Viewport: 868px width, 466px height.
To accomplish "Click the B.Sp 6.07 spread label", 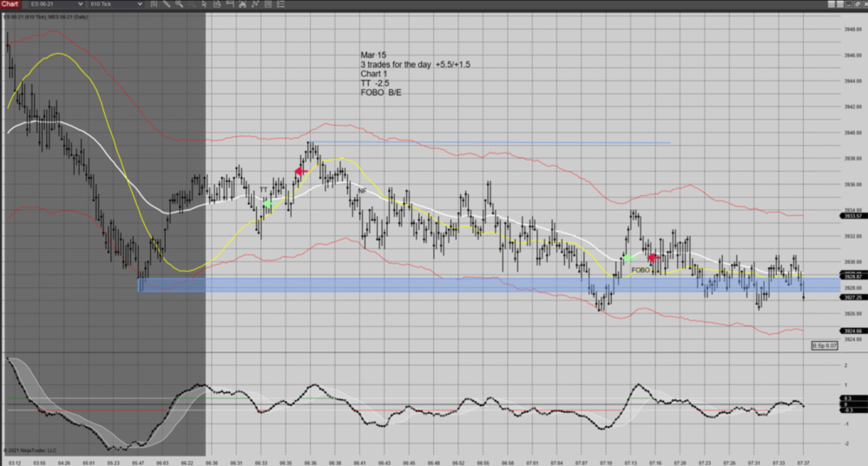I will (825, 345).
